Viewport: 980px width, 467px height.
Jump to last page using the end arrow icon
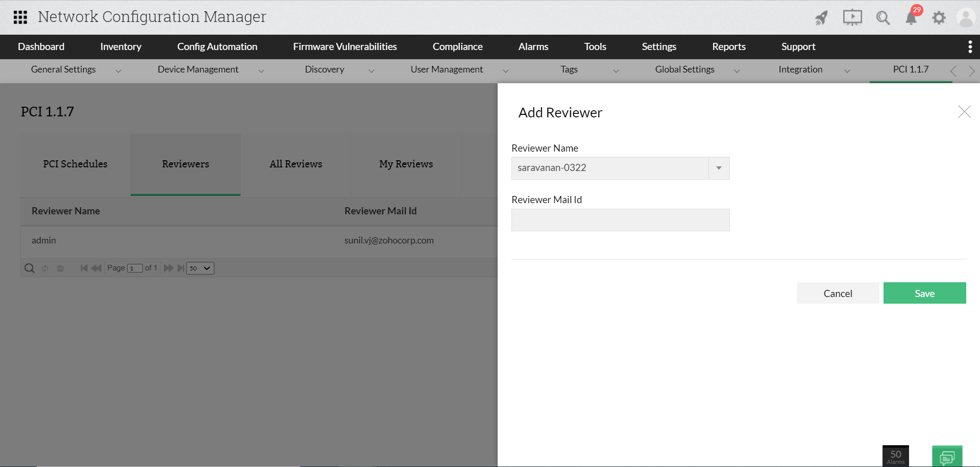point(181,267)
